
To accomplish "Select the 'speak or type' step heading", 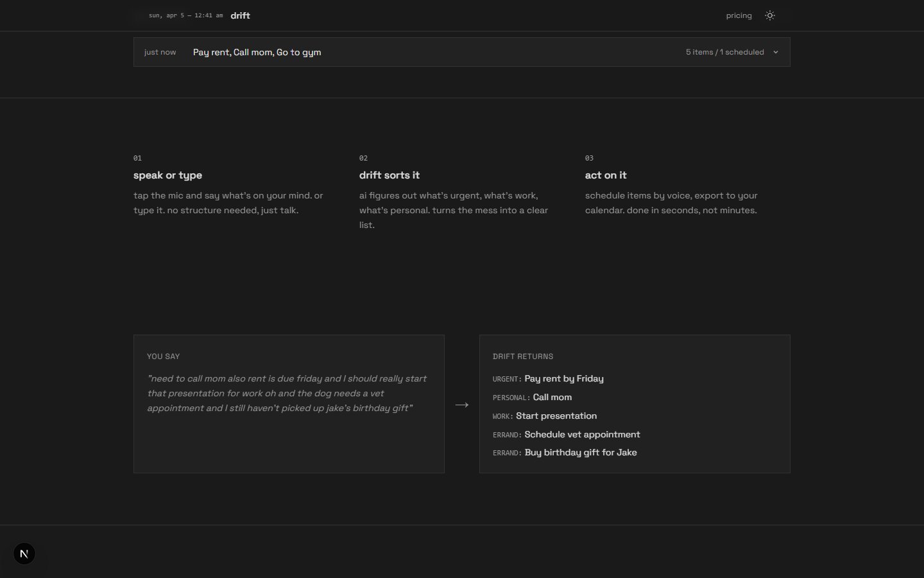I will (167, 175).
